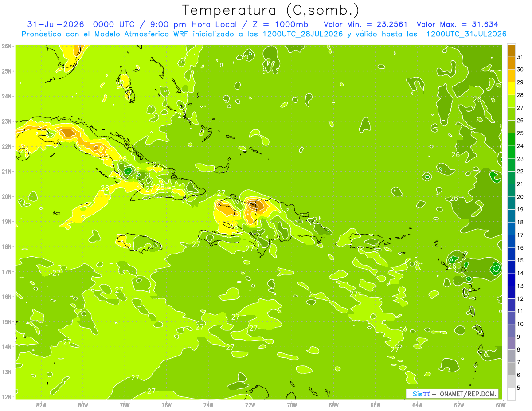Select the white swatch below 5 on the scale
Screen dimensions: 532x411
(x=511, y=394)
